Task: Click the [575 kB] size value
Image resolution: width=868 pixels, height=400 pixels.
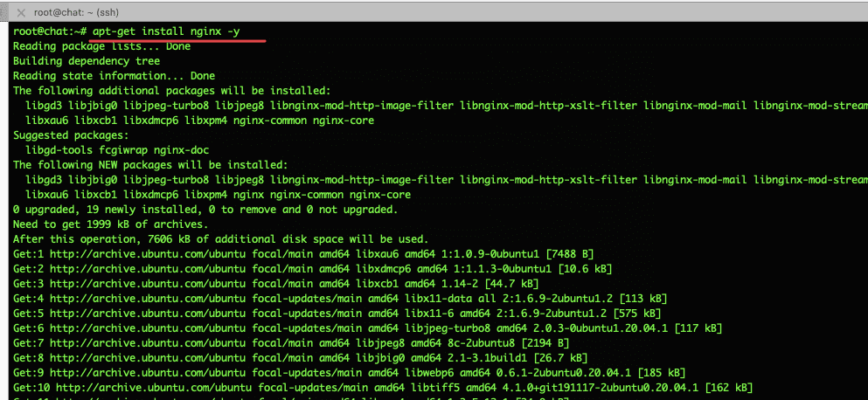Action: click(x=637, y=314)
